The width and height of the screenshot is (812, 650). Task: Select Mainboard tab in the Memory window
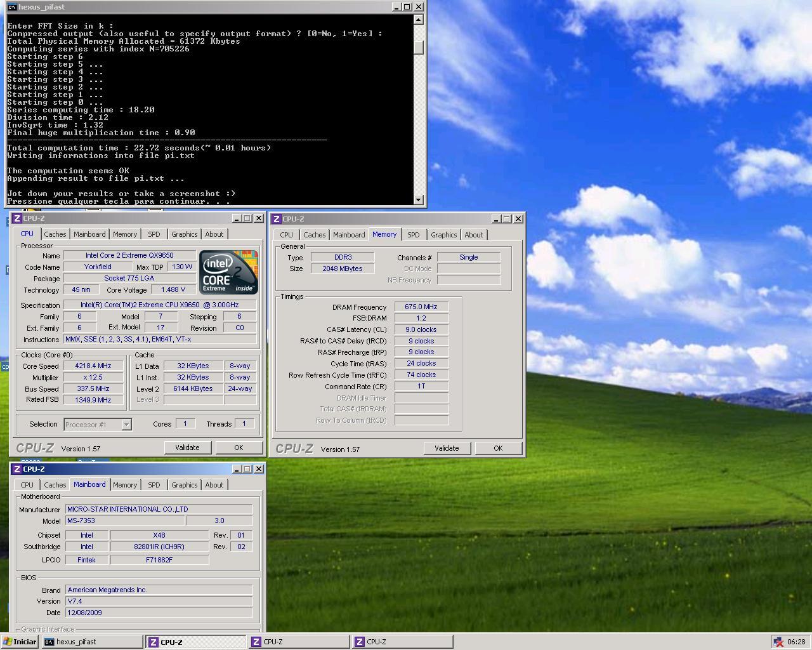(349, 235)
